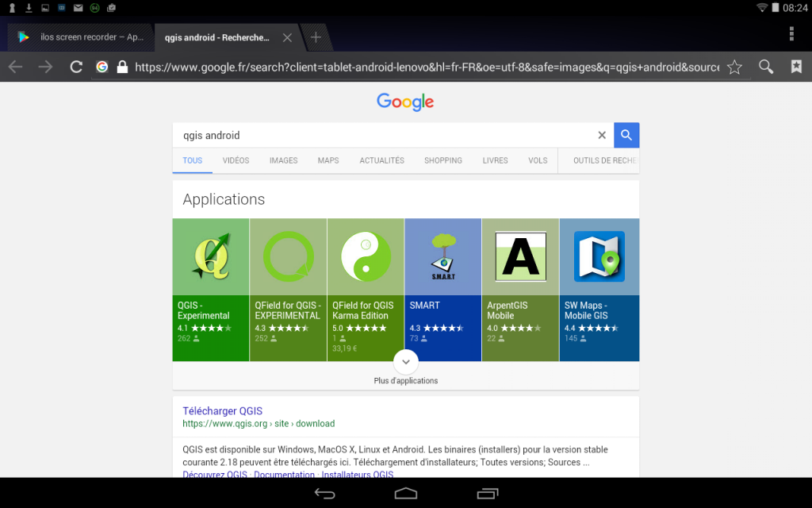Screen dimensions: 812x508
Task: Open the QField for QGIS EXPERIMENTAL icon
Action: [289, 256]
